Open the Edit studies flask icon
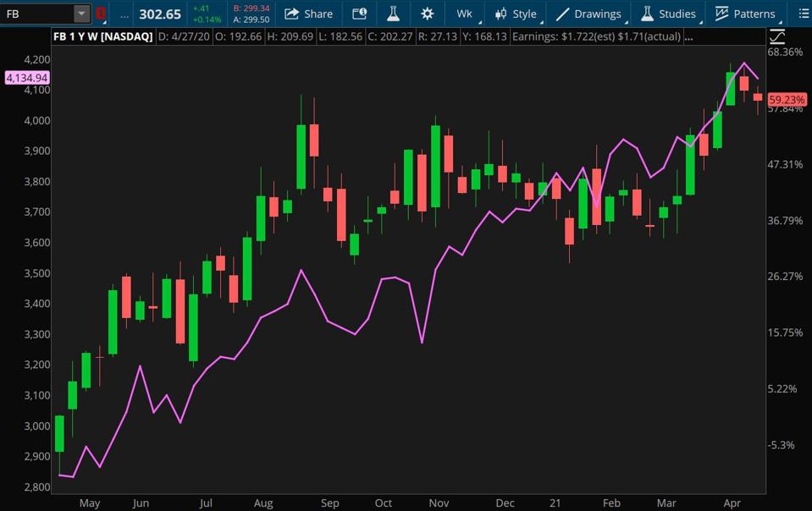Screen dimensions: 812x511 pos(393,14)
